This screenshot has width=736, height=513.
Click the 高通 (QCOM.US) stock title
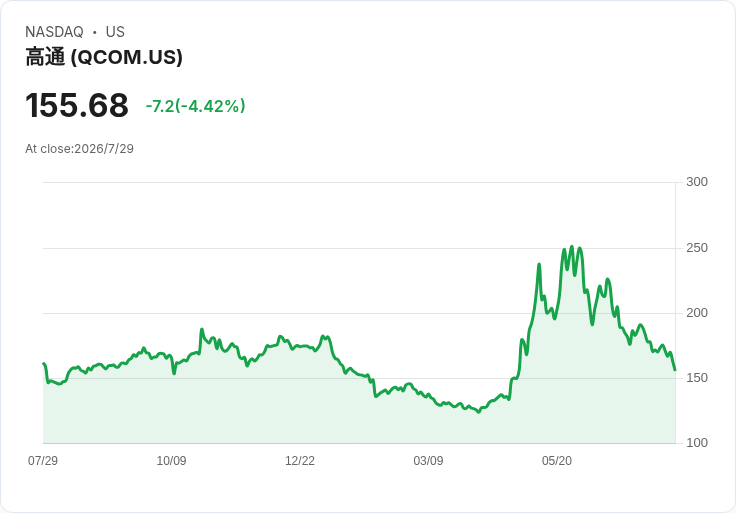104,57
